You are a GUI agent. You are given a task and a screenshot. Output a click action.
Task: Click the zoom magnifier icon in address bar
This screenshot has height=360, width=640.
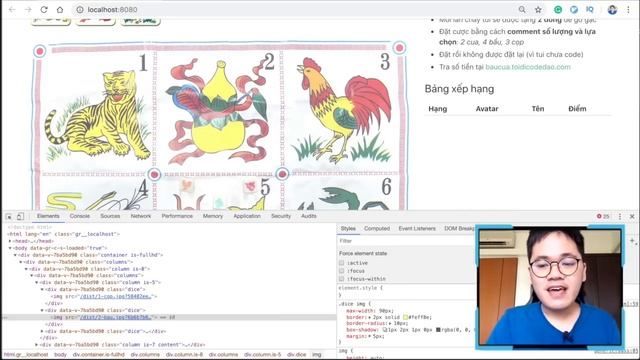[522, 9]
